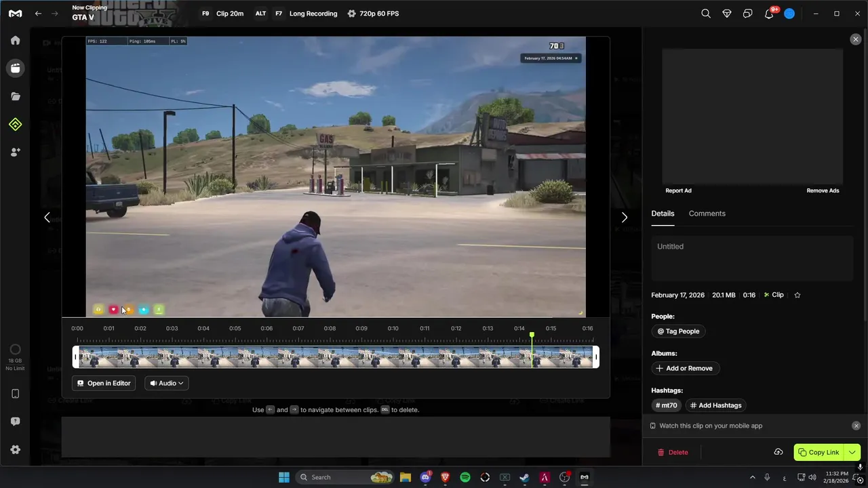
Task: Open the blue profile avatar
Action: point(789,14)
